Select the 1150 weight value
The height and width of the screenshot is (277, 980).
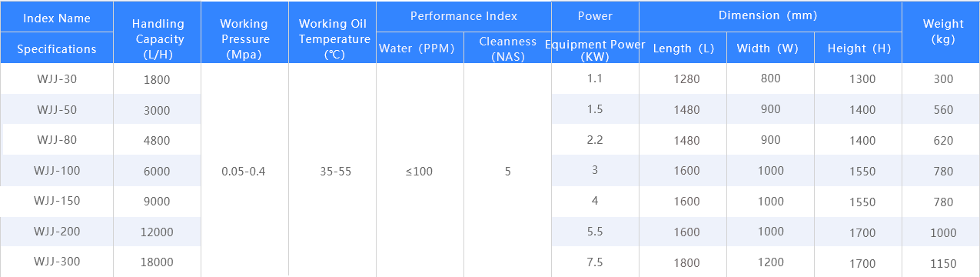click(942, 263)
